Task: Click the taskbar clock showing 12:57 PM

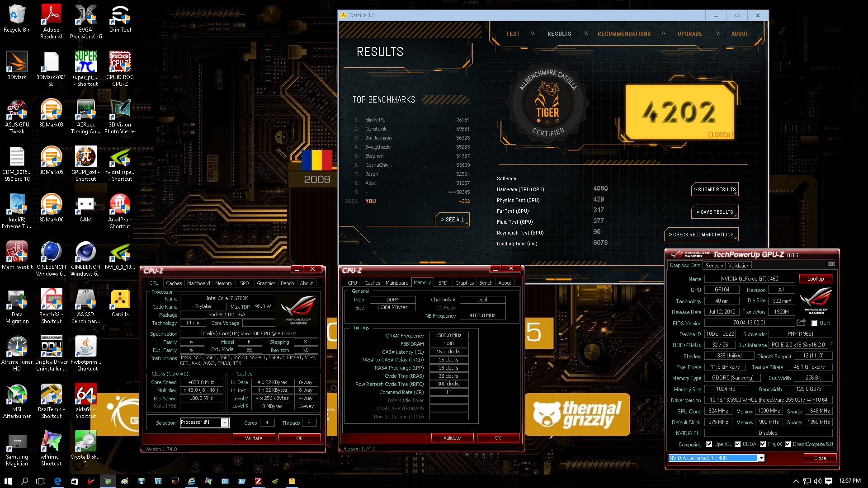Action: click(849, 481)
